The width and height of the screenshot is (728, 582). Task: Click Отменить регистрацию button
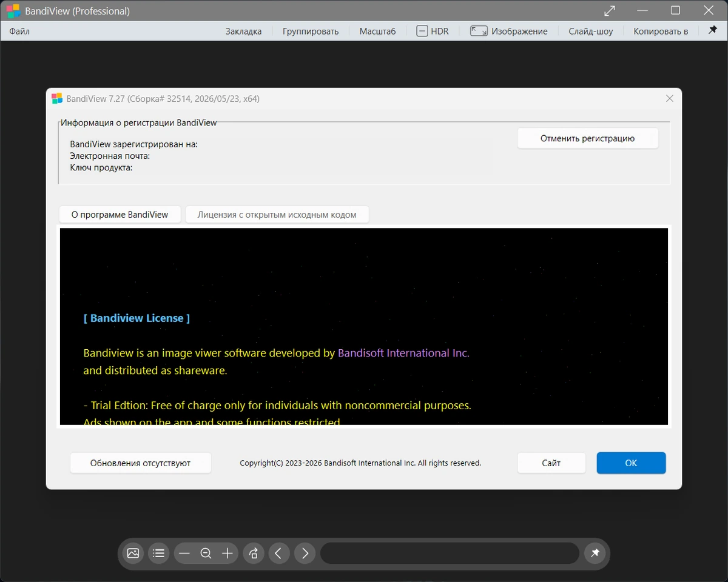(587, 138)
